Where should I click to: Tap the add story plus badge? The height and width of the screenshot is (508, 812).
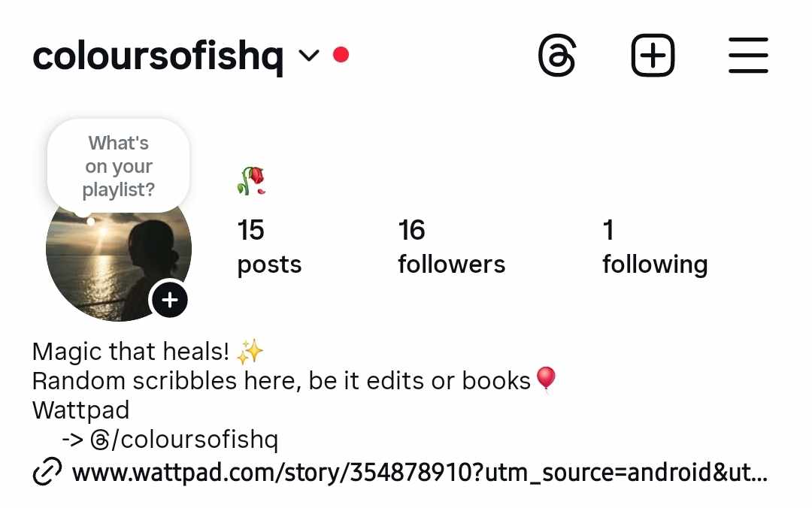coord(169,300)
